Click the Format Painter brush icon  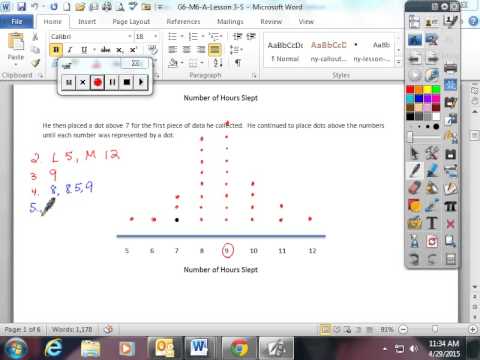click(35, 62)
